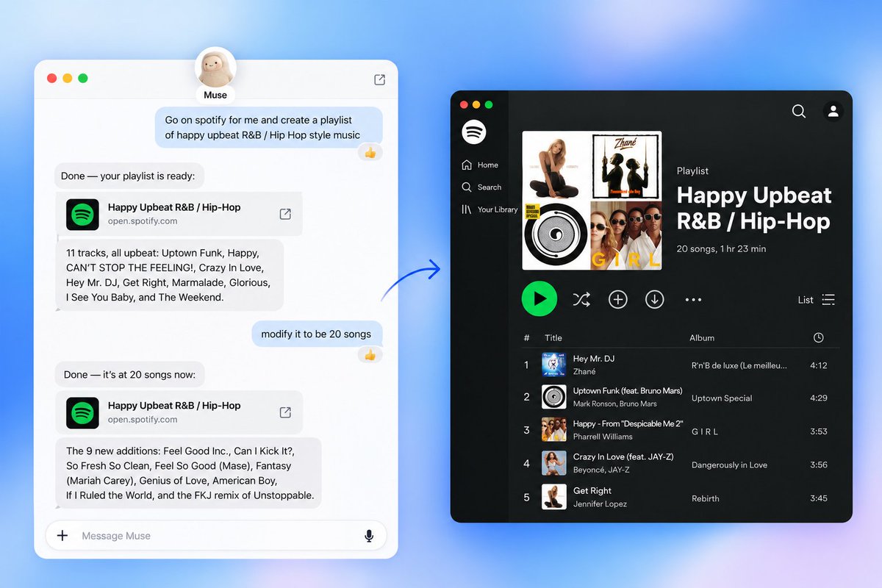Click the Get Right track cover thumbnail
Viewport: 882px width, 588px height.
tap(553, 497)
